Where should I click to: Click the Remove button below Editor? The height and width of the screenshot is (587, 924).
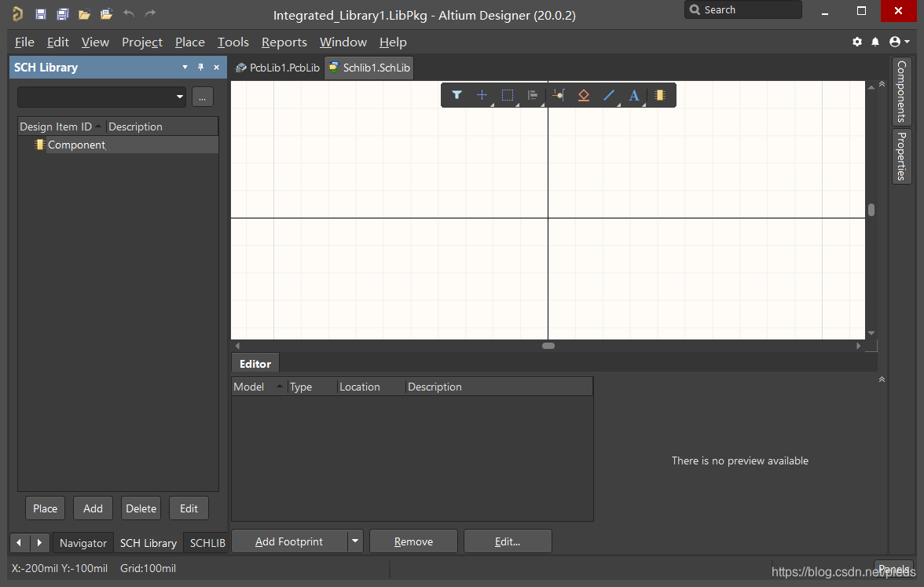click(x=413, y=541)
